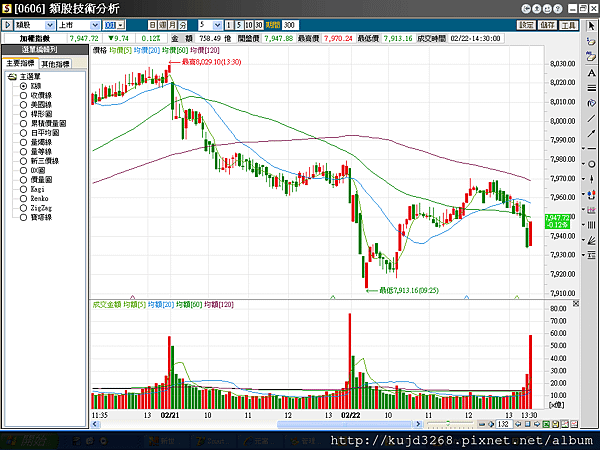Select the parallel vertical lines tool

[592, 225]
